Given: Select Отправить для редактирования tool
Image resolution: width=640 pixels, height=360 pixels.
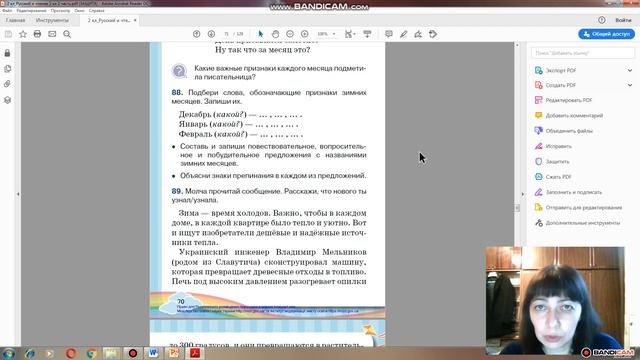Looking at the screenshot, I should coord(583,208).
